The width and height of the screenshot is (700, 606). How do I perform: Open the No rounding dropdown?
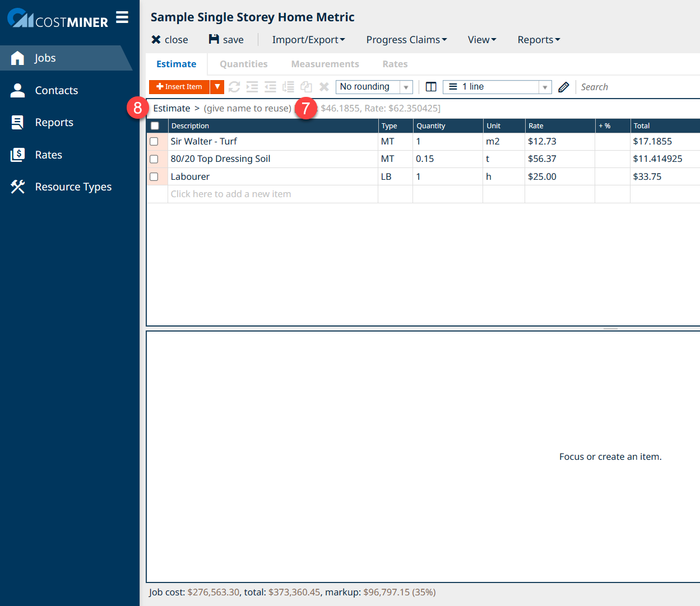pyautogui.click(x=374, y=87)
